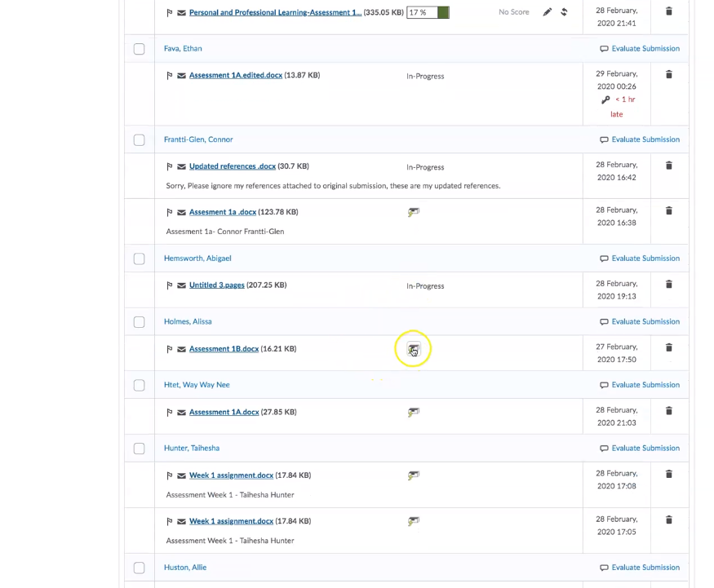Open the Fava, Ethan name link
Image resolution: width=714 pixels, height=588 pixels.
pyautogui.click(x=183, y=48)
